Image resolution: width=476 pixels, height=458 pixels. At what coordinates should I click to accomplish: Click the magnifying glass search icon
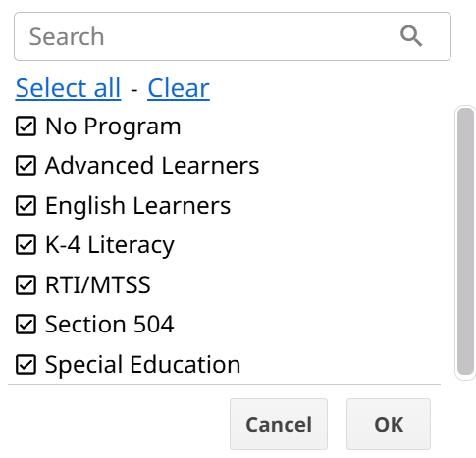411,36
